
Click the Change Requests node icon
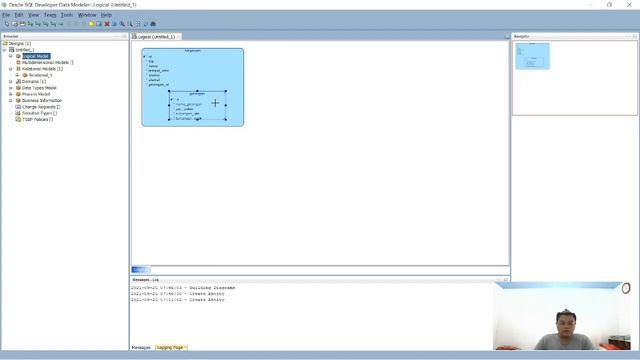(x=18, y=107)
